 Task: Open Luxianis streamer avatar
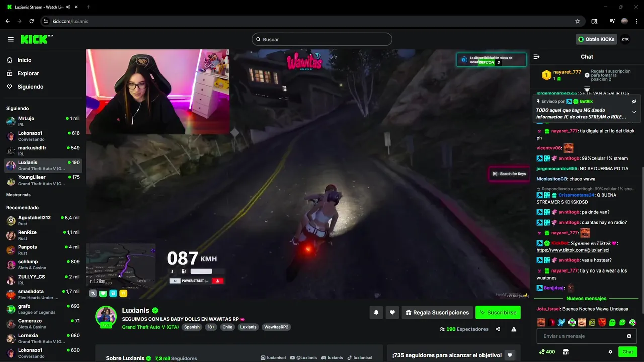tap(106, 317)
